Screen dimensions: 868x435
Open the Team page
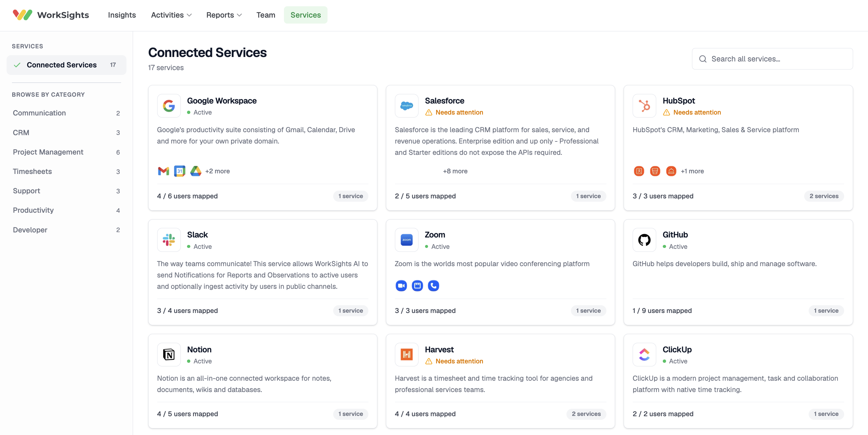tap(266, 15)
